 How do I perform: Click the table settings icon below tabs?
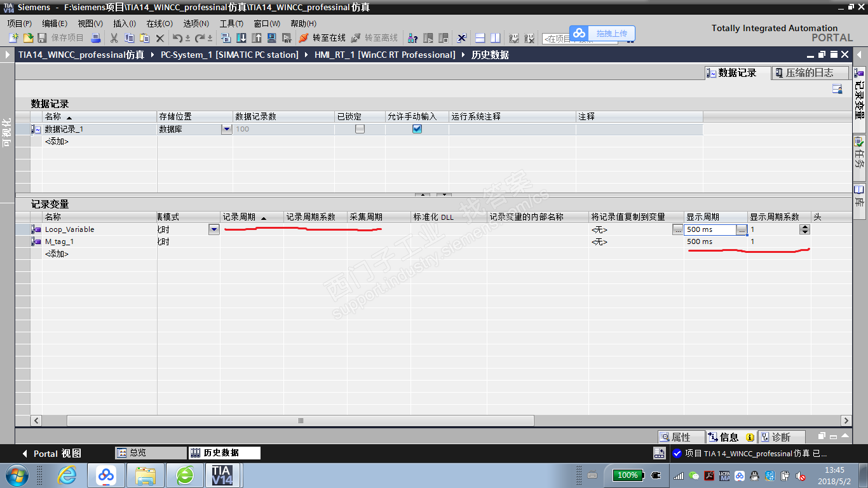click(837, 89)
